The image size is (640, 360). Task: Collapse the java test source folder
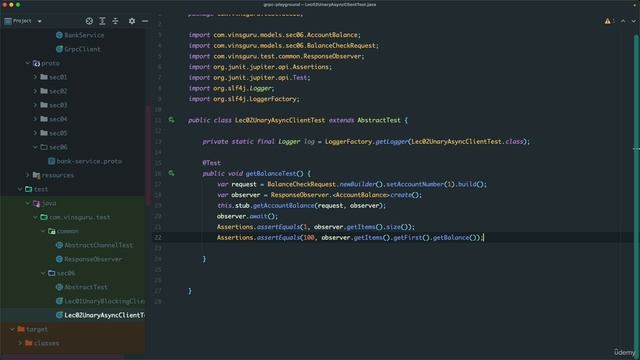(28, 203)
